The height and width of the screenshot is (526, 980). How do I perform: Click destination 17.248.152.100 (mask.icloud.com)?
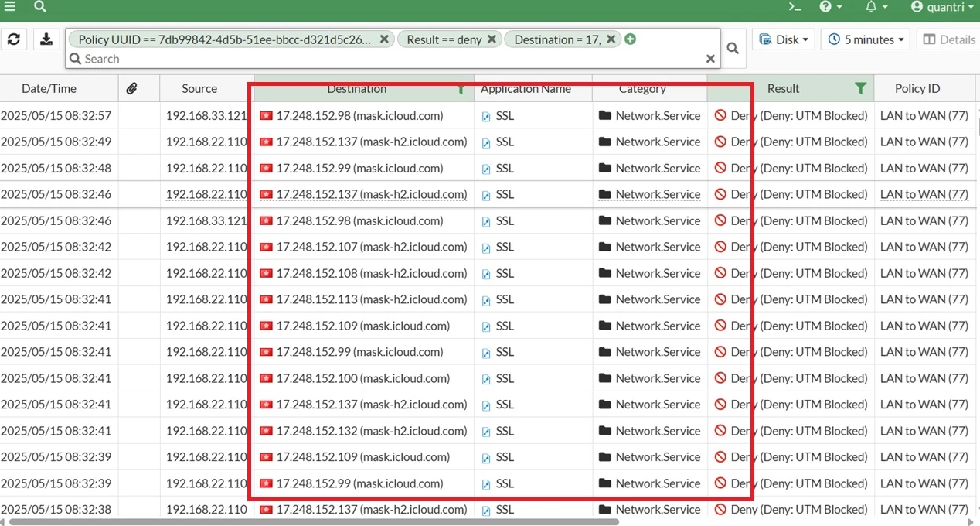tap(363, 379)
